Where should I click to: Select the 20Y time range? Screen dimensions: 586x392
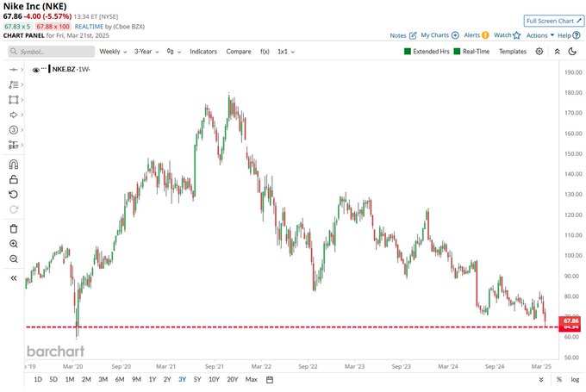tap(233, 380)
